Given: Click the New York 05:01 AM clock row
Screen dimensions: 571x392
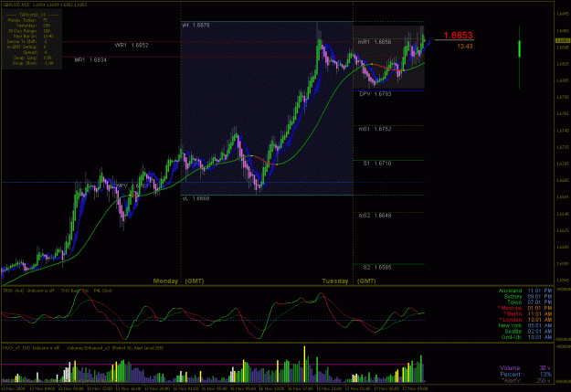Looking at the screenshot, I should pyautogui.click(x=525, y=325).
